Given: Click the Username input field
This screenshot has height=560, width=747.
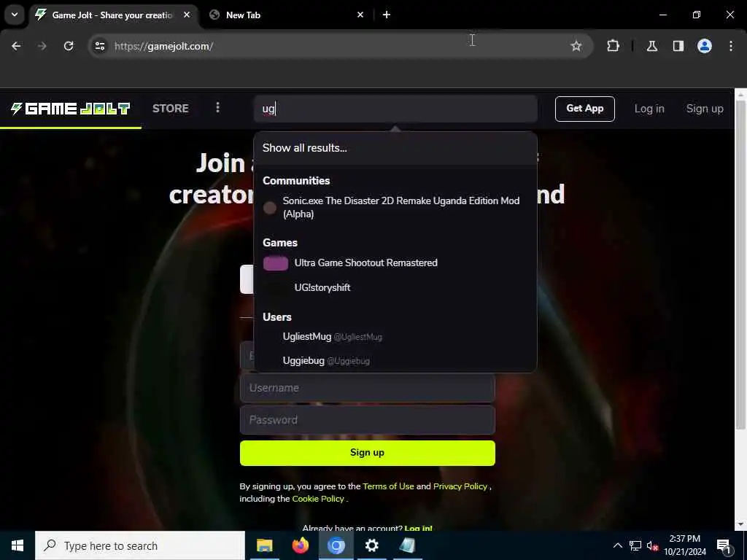Looking at the screenshot, I should pos(368,388).
